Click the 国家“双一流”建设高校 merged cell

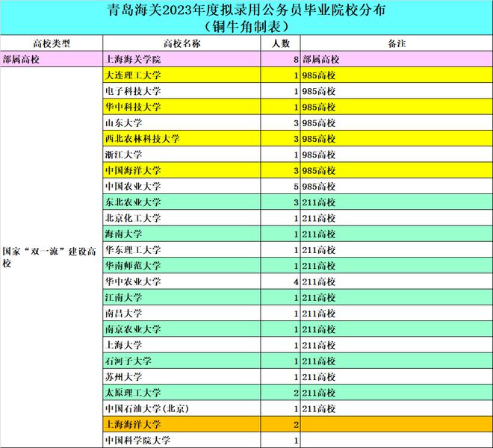(x=52, y=257)
